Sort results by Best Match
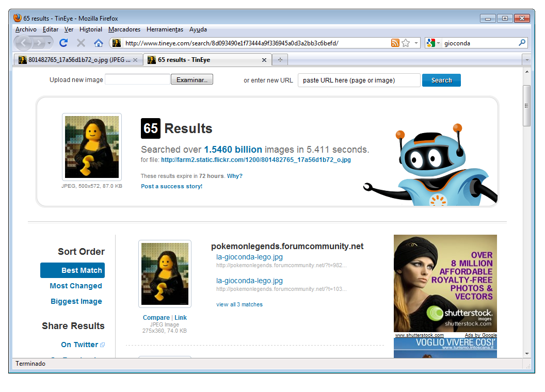 (73, 270)
